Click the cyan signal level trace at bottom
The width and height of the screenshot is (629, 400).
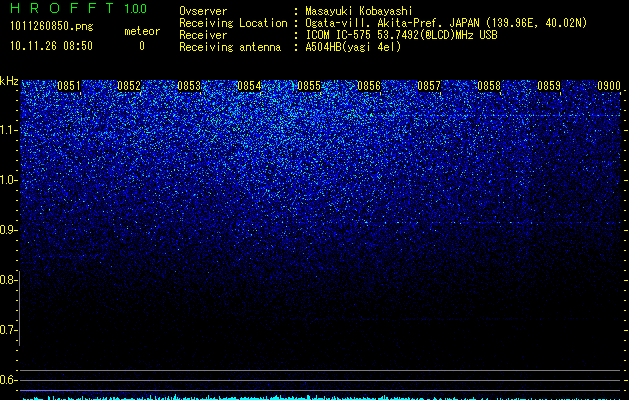click(321, 398)
